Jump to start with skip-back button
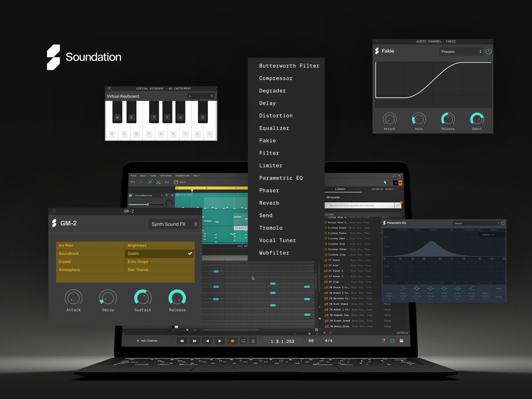532x399 pixels. 207,341
